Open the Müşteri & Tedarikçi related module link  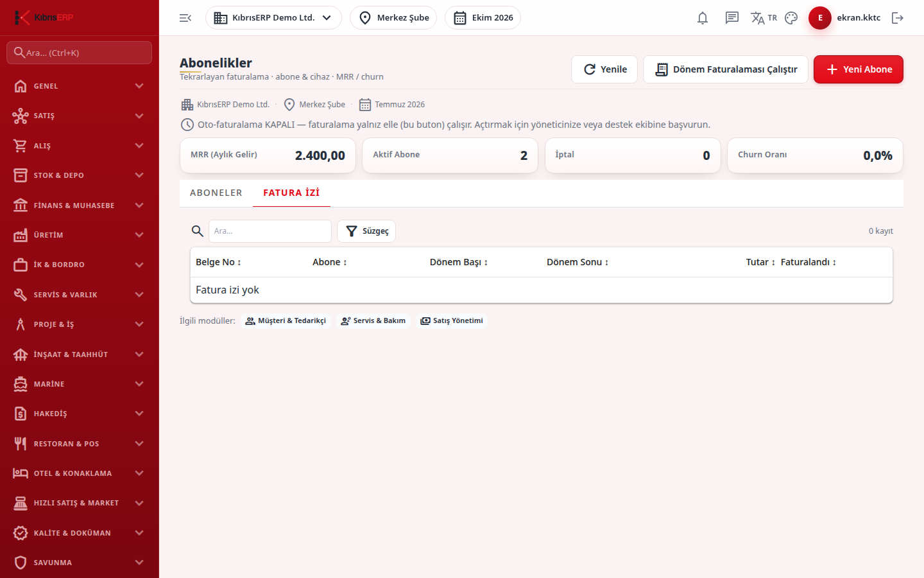tap(286, 321)
